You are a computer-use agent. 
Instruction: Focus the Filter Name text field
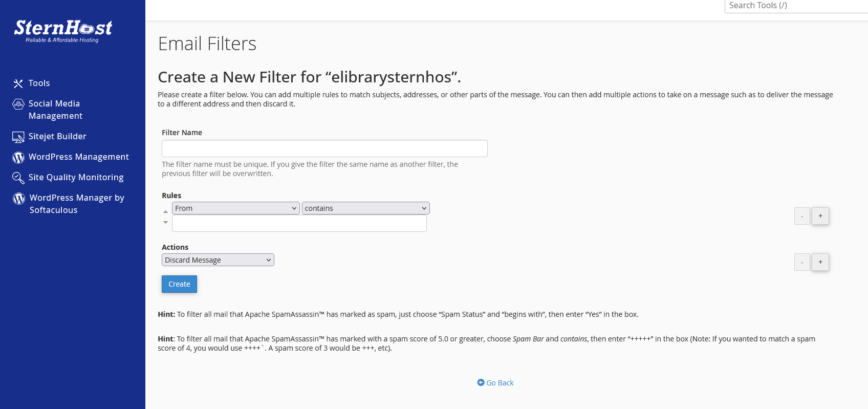(324, 148)
